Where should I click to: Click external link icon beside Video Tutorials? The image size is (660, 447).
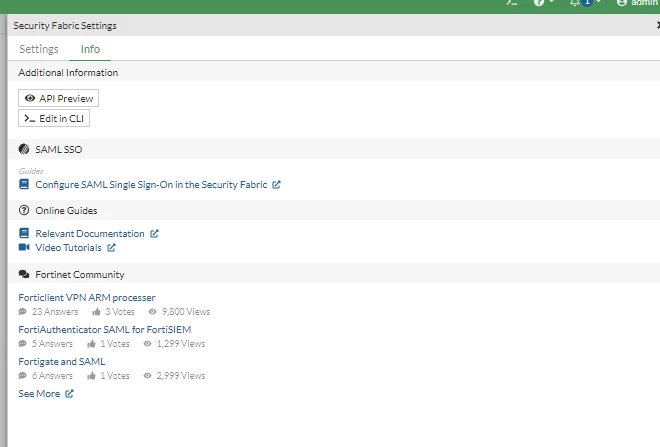[x=111, y=247]
